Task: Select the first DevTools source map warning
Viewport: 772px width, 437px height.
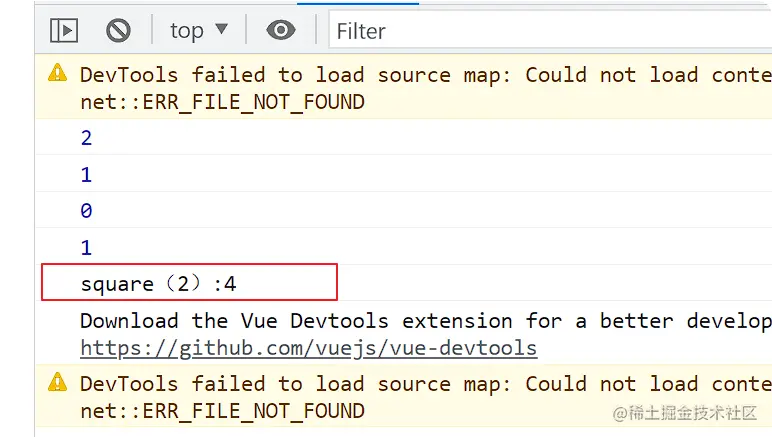Action: click(x=404, y=88)
